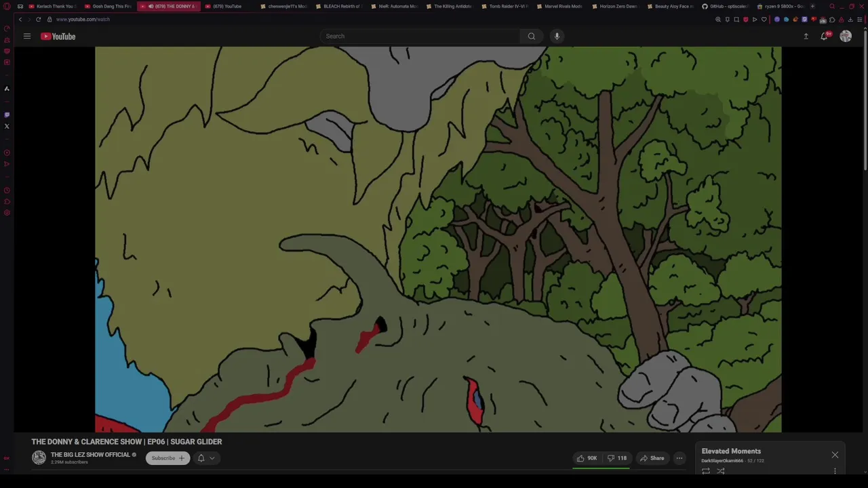The height and width of the screenshot is (488, 868).
Task: Click the zoom magnifier icon in toolbar
Action: coord(718,19)
